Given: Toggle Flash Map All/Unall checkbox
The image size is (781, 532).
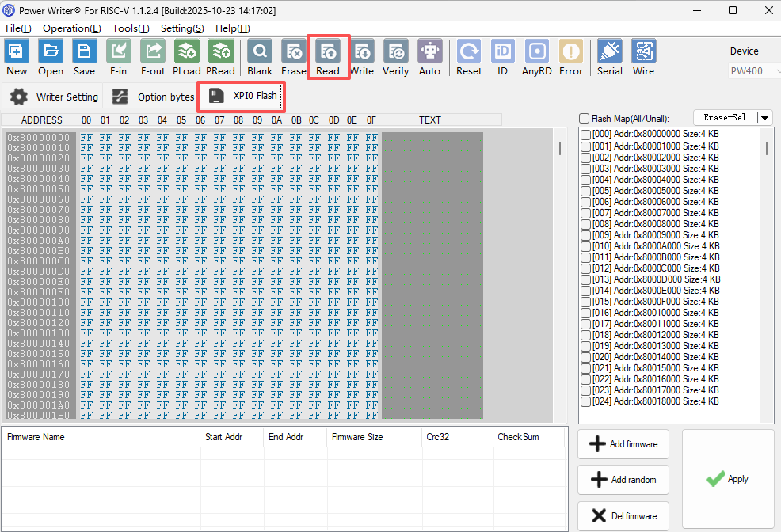Looking at the screenshot, I should pyautogui.click(x=585, y=118).
